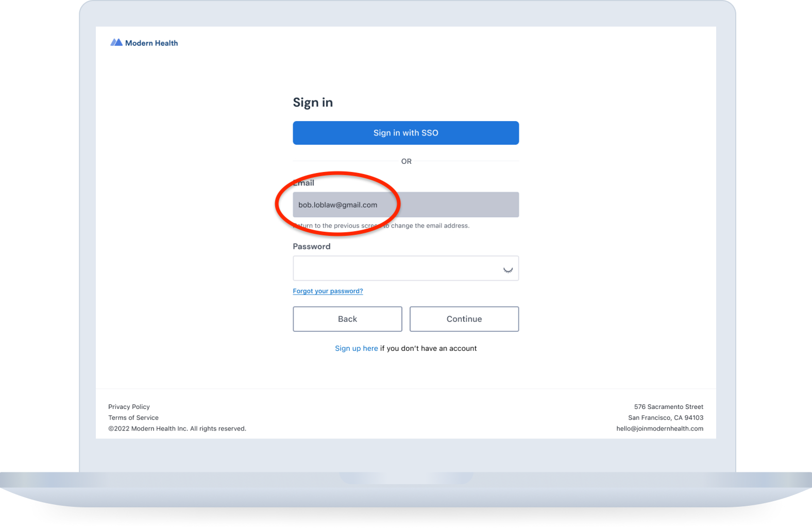Click the Modern Health brand name text
The width and height of the screenshot is (812, 530).
(x=151, y=43)
